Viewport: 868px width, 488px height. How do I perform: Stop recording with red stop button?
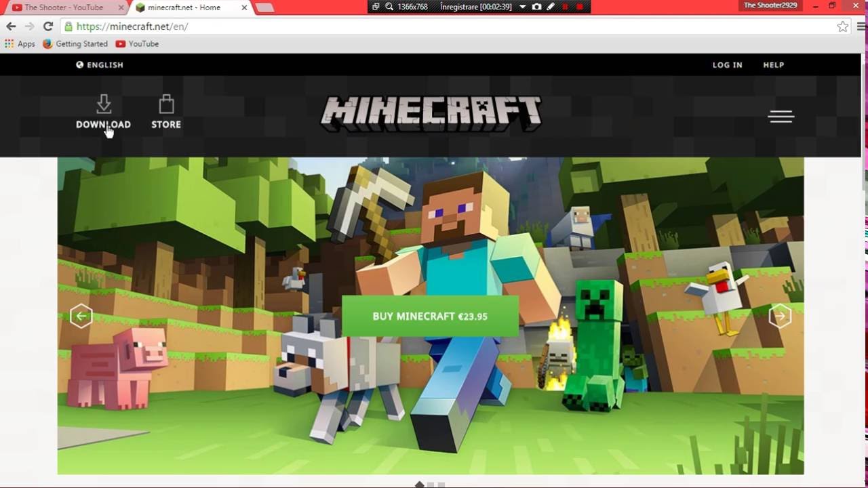click(x=580, y=6)
